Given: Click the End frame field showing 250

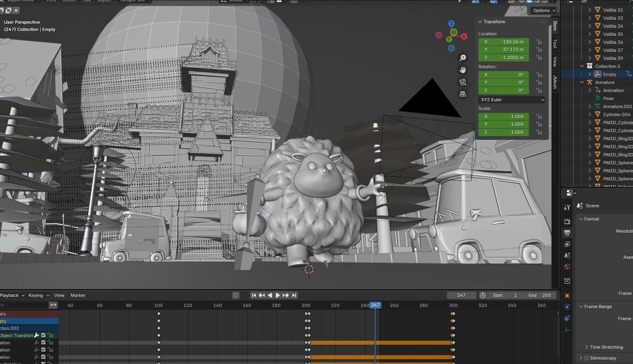Looking at the screenshot, I should tap(540, 295).
